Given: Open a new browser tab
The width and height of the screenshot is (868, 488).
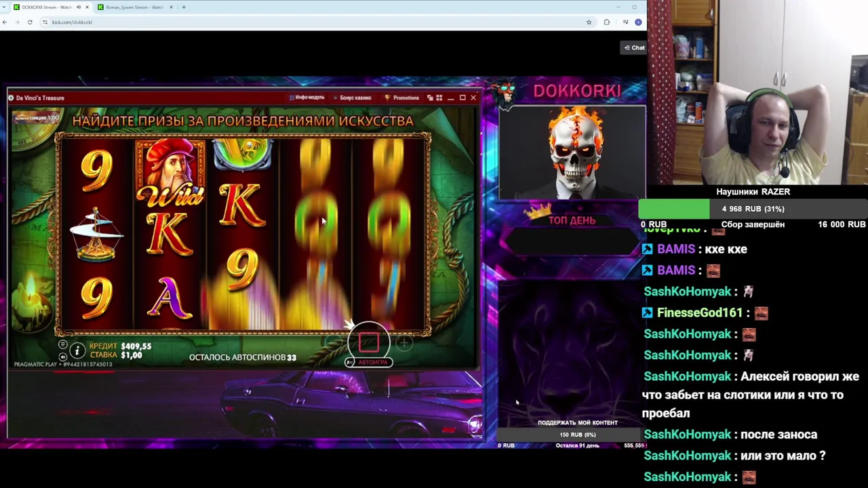Looking at the screenshot, I should (x=183, y=7).
